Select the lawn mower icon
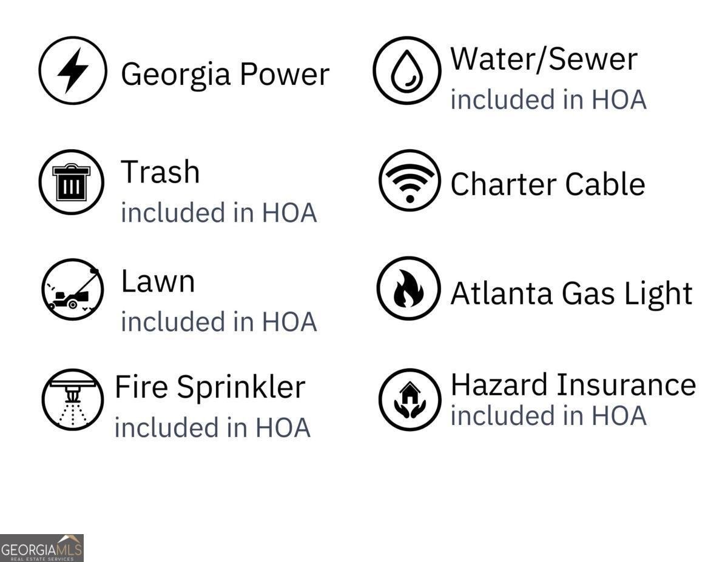The image size is (728, 562). tap(72, 289)
